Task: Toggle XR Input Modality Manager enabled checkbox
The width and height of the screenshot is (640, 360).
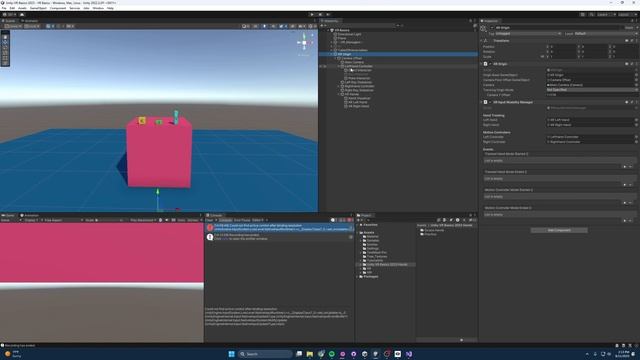Action: tap(490, 102)
